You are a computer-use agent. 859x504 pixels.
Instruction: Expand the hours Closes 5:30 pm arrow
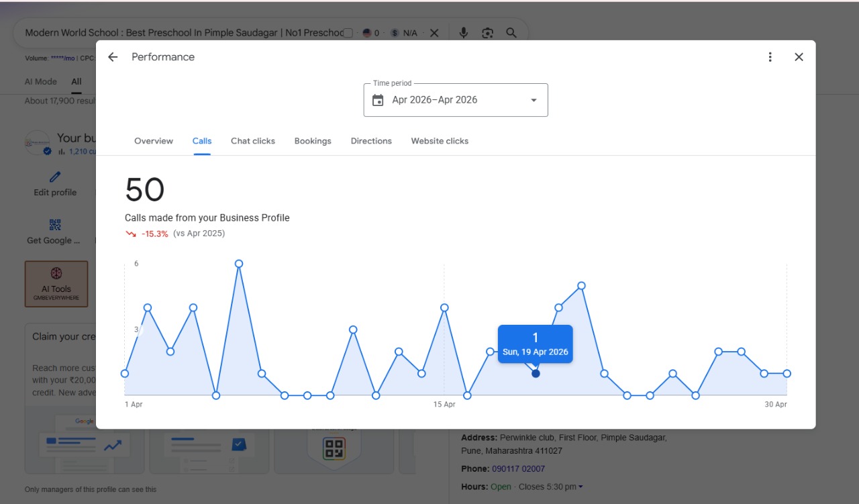(x=580, y=487)
